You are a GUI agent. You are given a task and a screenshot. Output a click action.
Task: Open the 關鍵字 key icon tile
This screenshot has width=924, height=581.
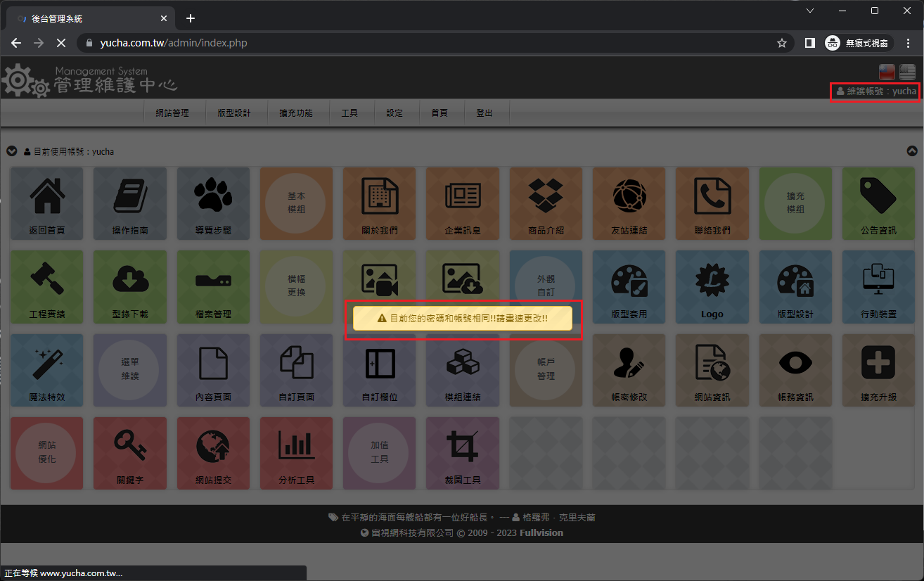click(x=130, y=454)
